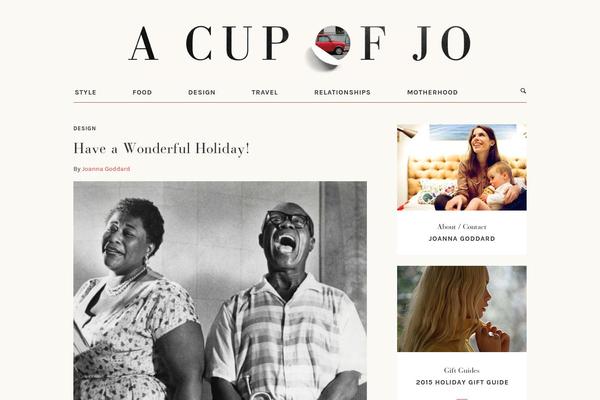The height and width of the screenshot is (400, 600).
Task: Open the Joanna Goddard author link
Action: pyautogui.click(x=106, y=169)
